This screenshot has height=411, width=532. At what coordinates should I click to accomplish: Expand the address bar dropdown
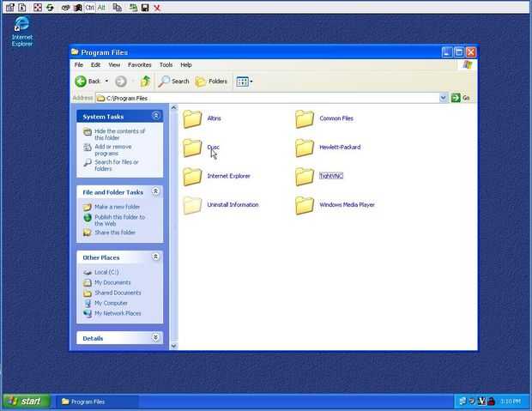click(x=443, y=98)
